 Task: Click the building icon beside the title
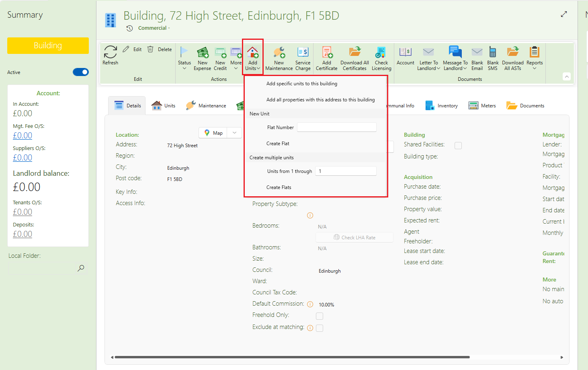111,20
